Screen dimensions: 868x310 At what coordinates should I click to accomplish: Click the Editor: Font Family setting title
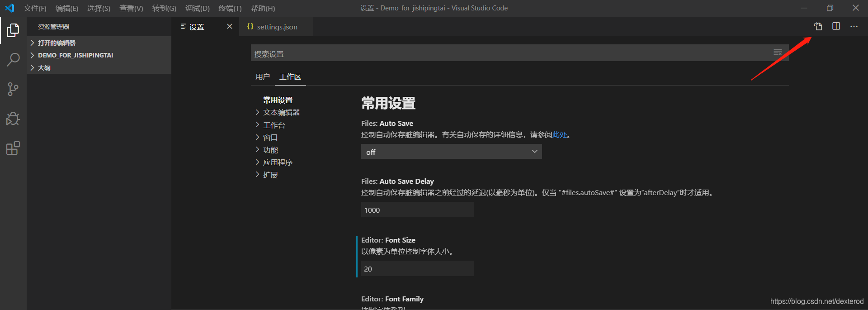pos(392,299)
